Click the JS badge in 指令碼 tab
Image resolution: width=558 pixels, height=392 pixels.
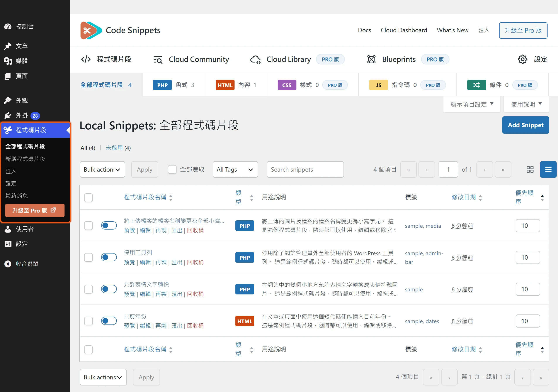[x=378, y=85]
